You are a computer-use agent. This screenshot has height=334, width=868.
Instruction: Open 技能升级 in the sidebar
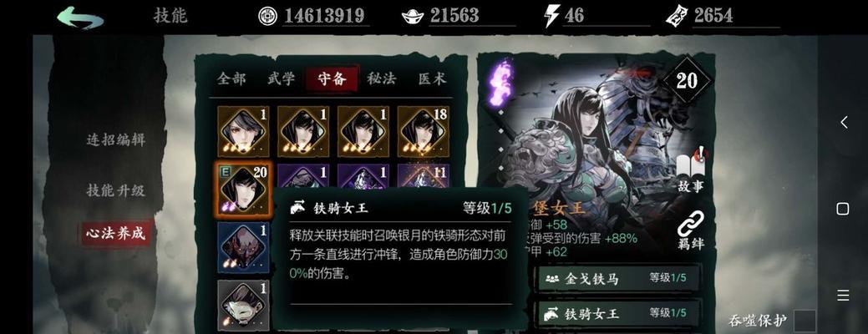tap(115, 190)
